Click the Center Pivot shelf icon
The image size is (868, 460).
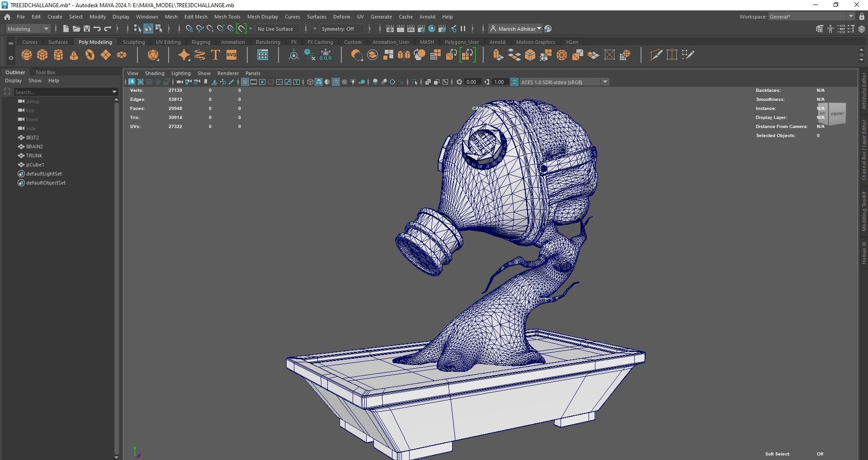[x=294, y=55]
